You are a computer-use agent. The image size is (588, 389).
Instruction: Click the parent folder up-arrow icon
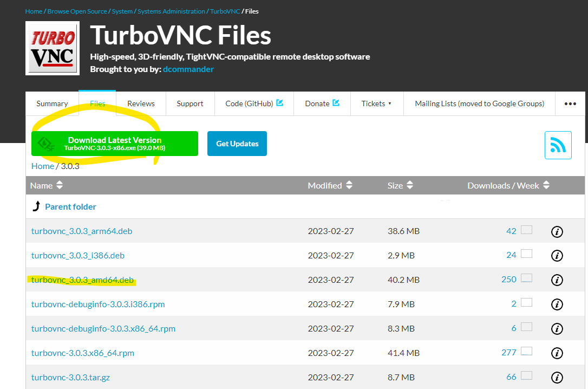click(x=36, y=206)
